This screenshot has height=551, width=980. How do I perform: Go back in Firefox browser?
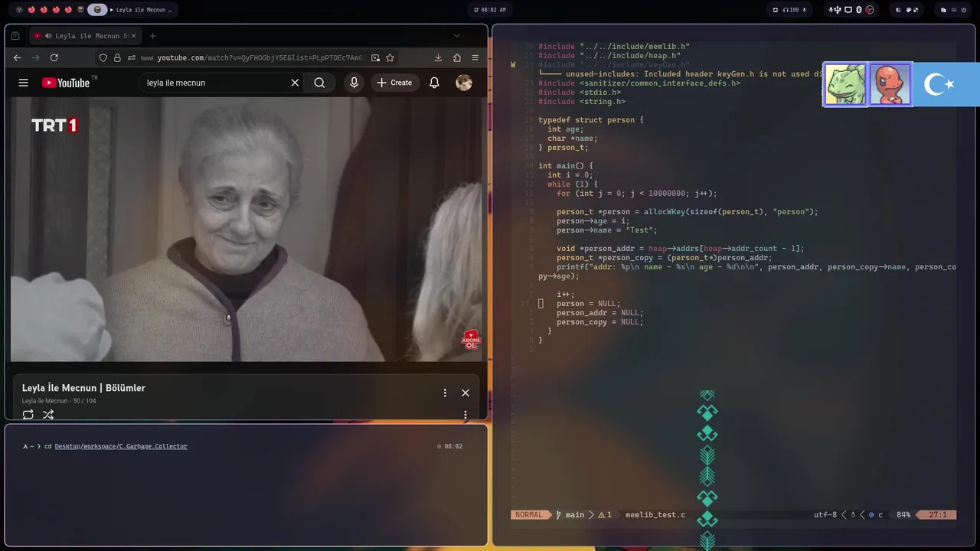(x=18, y=57)
